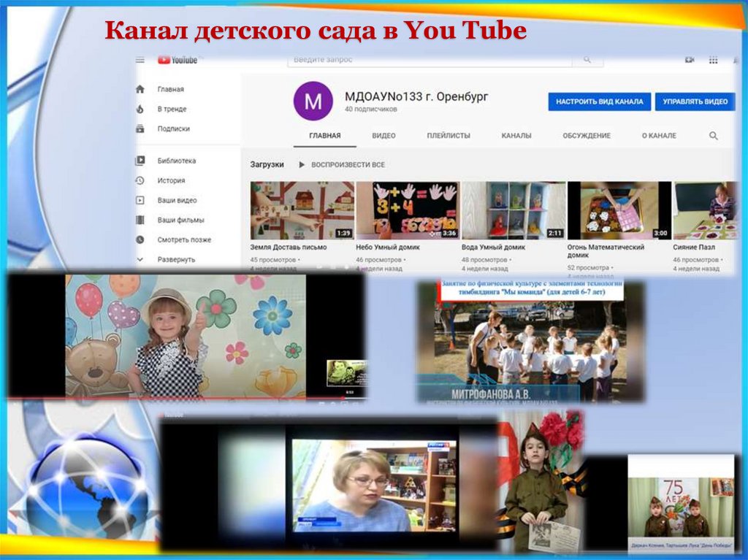Click the red progress bar under girl video
The height and width of the screenshot is (560, 748).
coord(175,397)
